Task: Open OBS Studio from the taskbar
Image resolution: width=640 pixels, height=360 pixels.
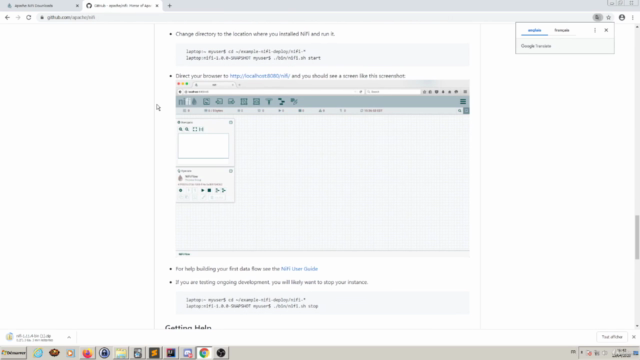Action: point(221,353)
